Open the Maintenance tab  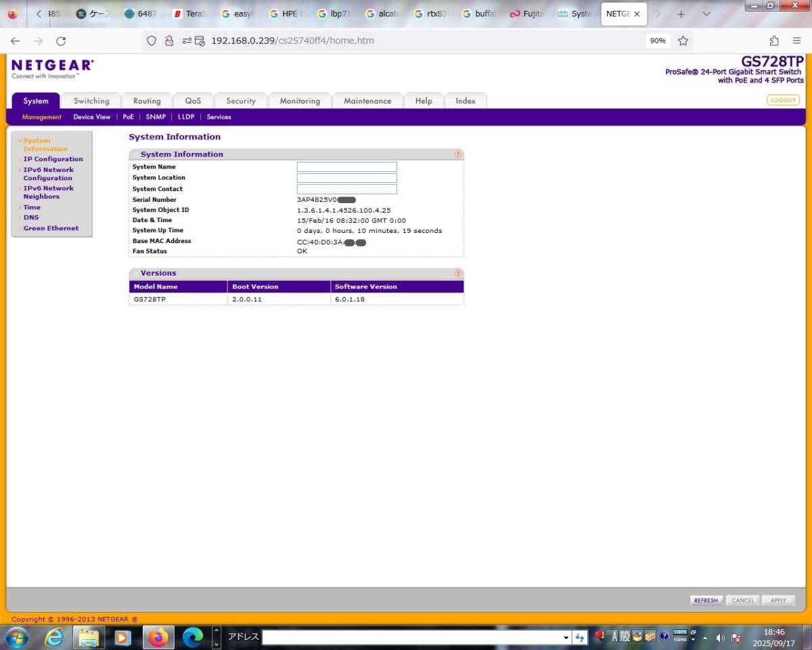[367, 101]
